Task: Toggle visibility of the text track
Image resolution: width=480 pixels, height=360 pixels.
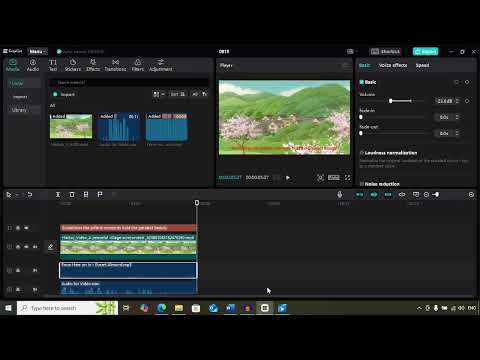Action: click(26, 228)
